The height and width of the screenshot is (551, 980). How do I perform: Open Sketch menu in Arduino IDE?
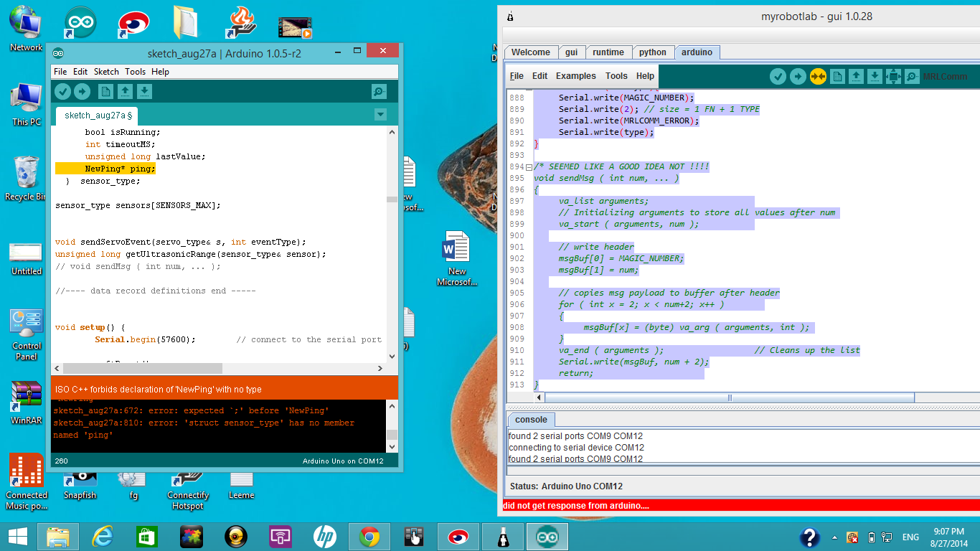pos(106,72)
